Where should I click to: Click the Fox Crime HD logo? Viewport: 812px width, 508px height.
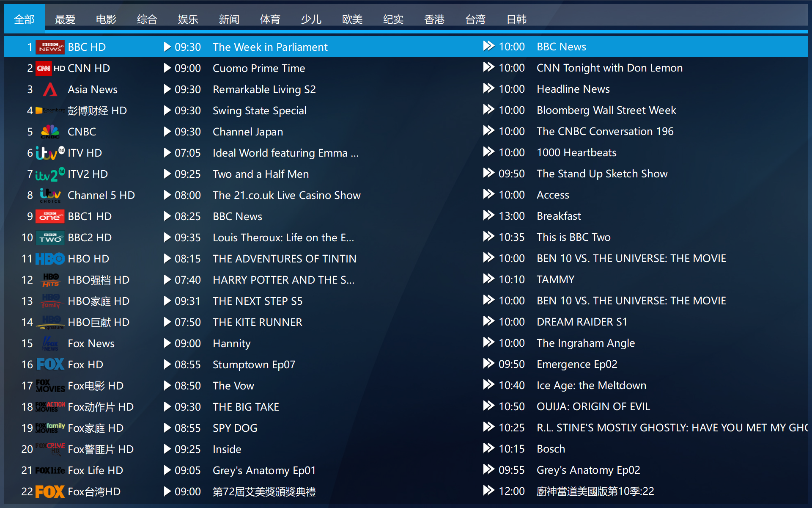coord(50,448)
